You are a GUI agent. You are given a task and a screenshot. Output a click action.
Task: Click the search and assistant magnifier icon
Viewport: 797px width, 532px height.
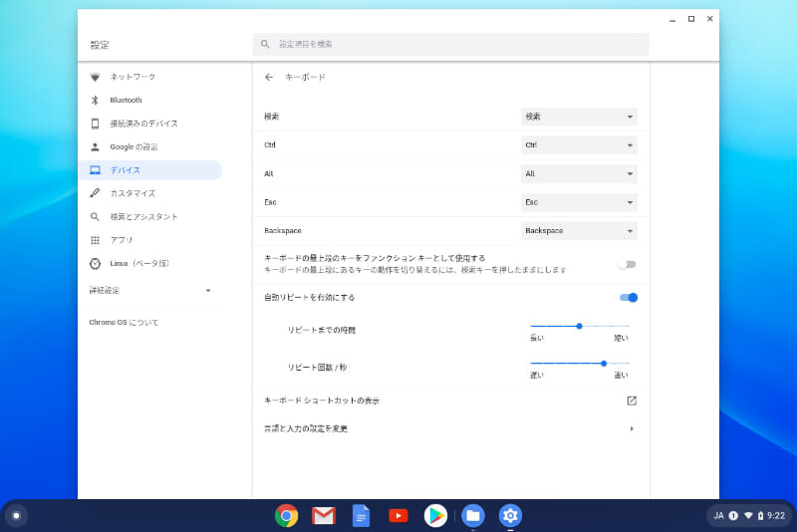pyautogui.click(x=95, y=217)
